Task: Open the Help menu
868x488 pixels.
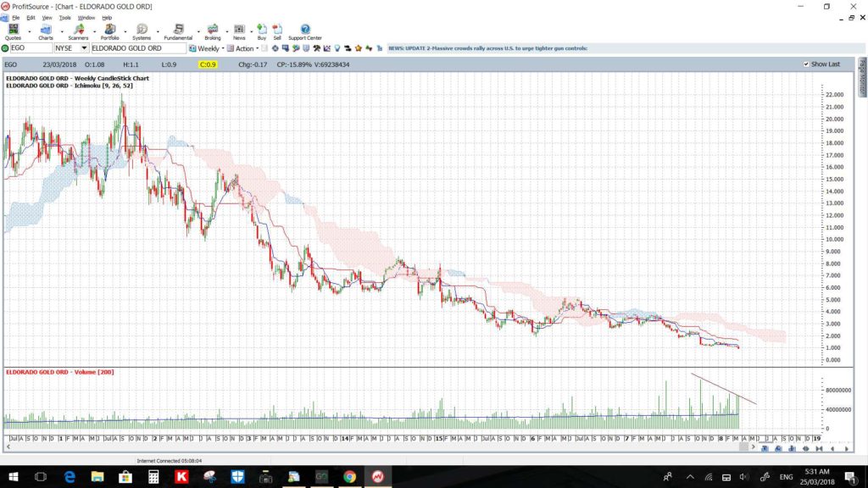Action: [107, 18]
